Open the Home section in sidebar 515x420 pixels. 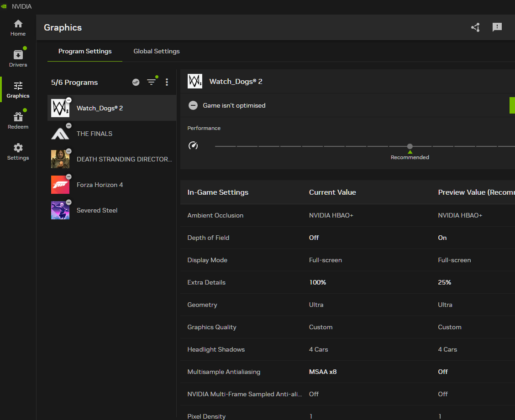pyautogui.click(x=18, y=28)
